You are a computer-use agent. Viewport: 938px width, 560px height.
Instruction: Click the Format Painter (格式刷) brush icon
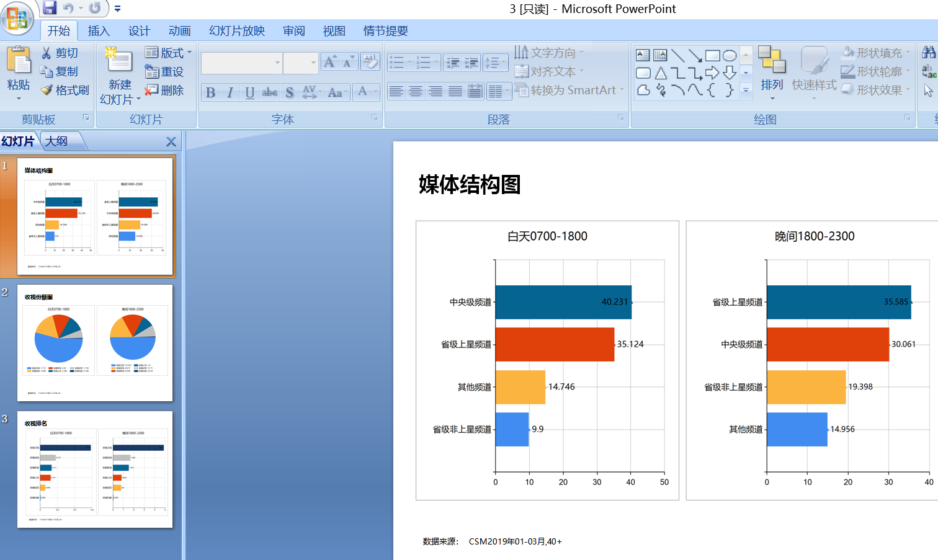tap(47, 90)
